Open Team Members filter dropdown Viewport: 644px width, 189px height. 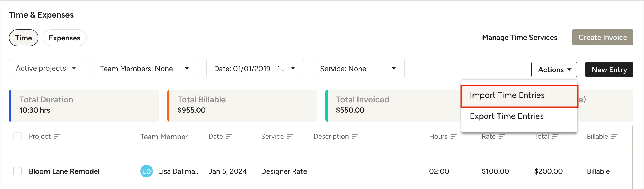pos(145,68)
